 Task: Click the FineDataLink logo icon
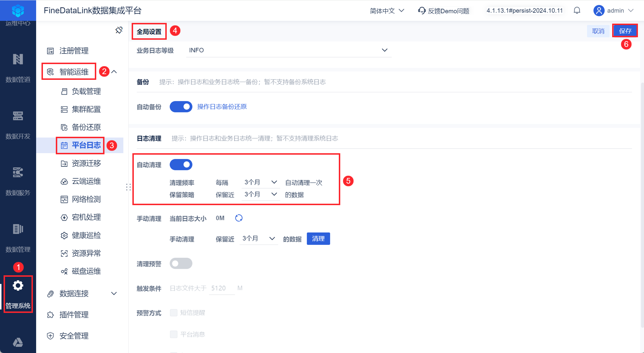point(18,10)
